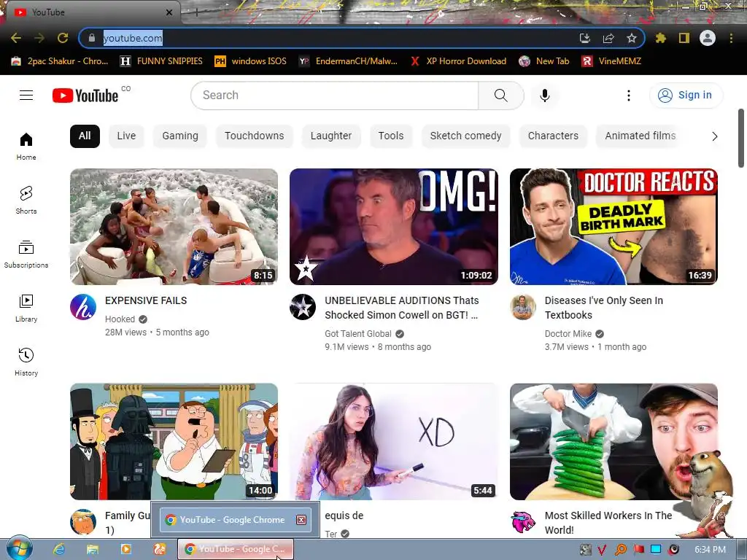Install app icon in address bar
Viewport: 747px width, 560px height.
[585, 38]
